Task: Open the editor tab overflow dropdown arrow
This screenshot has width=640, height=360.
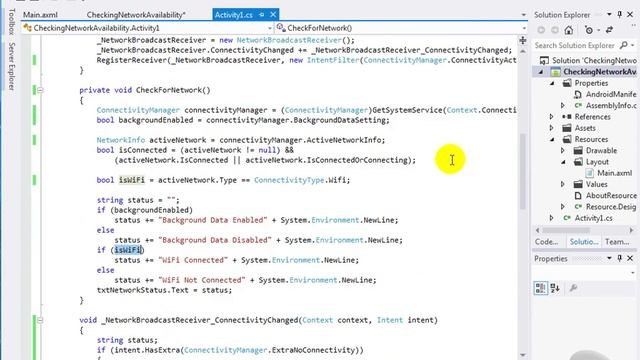Action: 523,15
